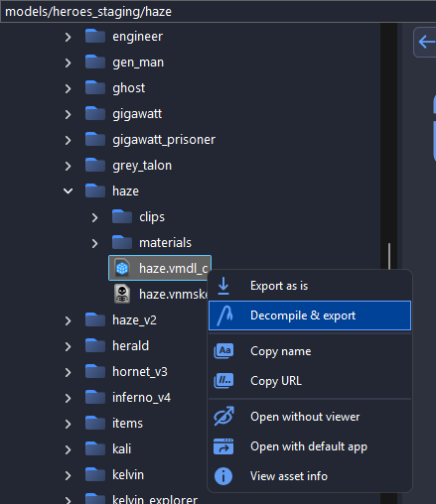Click the materials folder icon
This screenshot has height=504, width=436.
pos(122,242)
